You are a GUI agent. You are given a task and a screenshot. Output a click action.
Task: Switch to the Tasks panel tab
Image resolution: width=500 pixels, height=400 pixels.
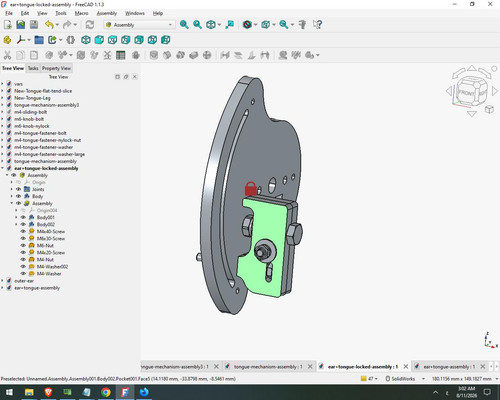[33, 68]
